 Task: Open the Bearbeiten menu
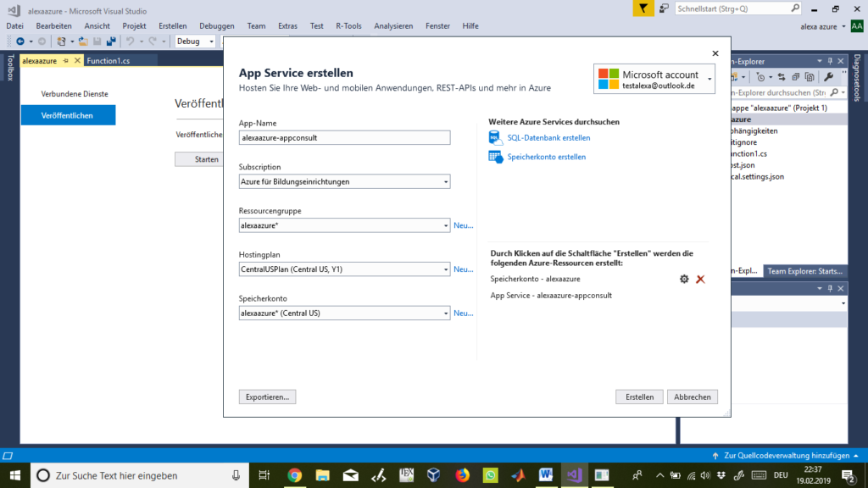point(53,26)
